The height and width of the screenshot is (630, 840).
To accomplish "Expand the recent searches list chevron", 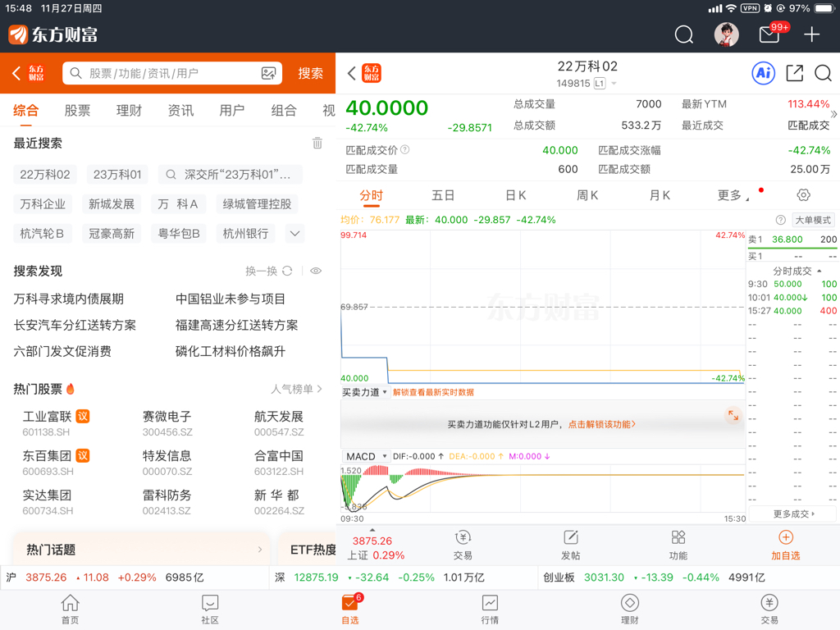I will 294,234.
